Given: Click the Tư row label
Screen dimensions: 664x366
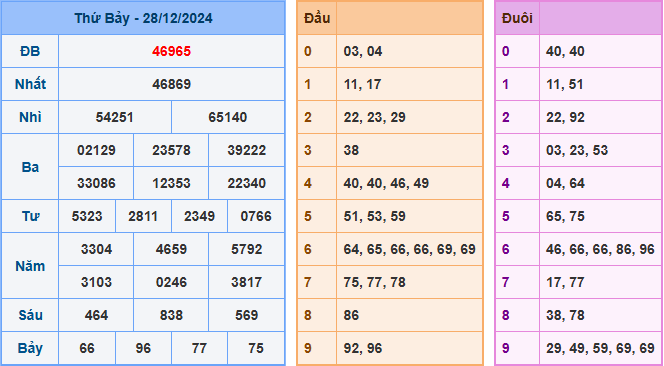Looking at the screenshot, I should (x=30, y=216).
